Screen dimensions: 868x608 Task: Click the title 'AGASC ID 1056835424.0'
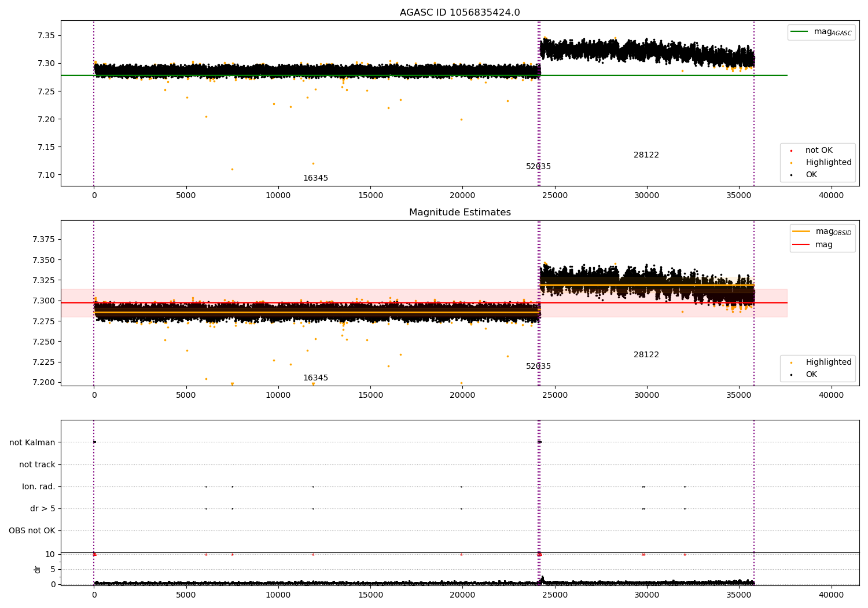[459, 13]
